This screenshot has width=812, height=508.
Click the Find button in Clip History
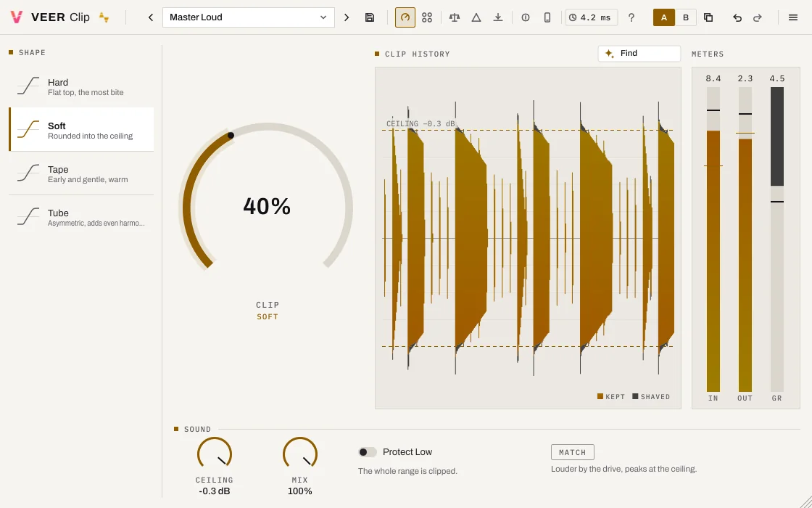(x=639, y=54)
